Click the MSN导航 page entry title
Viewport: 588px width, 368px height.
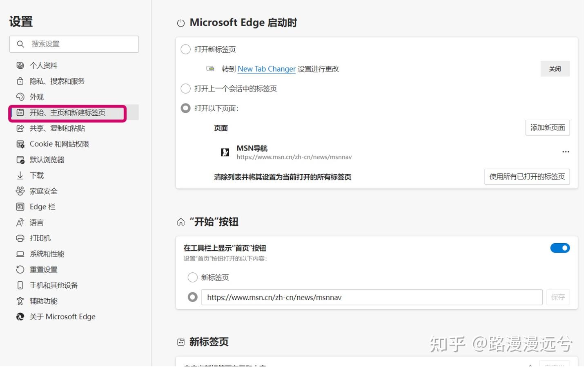coord(252,148)
